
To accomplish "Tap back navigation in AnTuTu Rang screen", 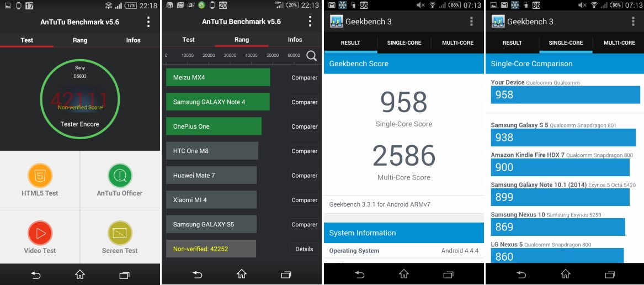I will pyautogui.click(x=198, y=275).
